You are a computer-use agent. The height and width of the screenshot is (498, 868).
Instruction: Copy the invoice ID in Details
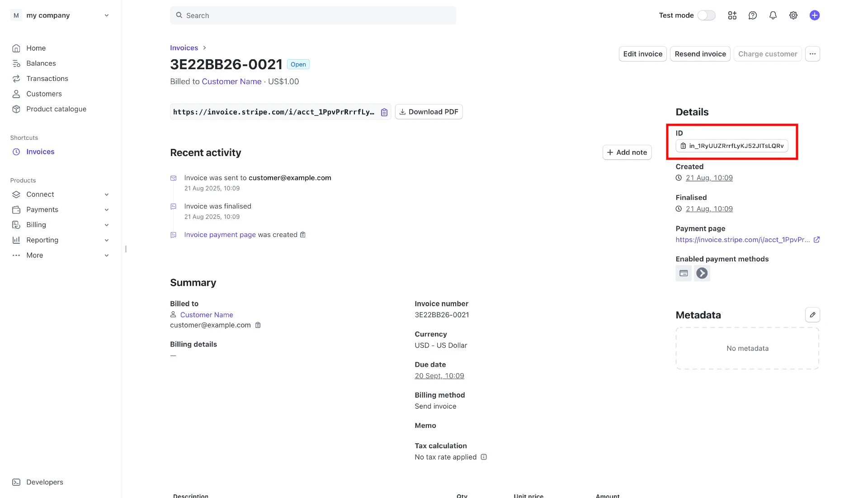(x=731, y=146)
